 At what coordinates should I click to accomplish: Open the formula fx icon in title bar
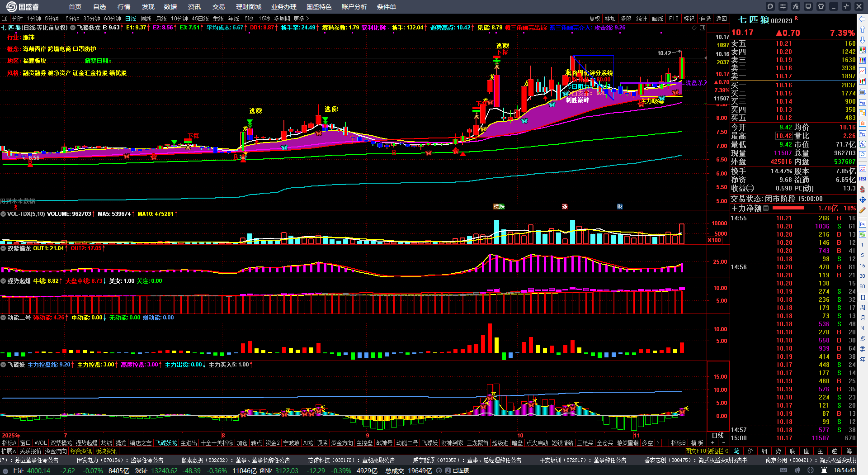pyautogui.click(x=796, y=6)
